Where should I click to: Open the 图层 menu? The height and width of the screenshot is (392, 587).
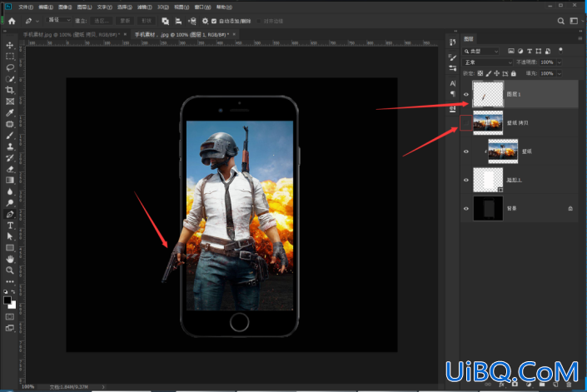(84, 7)
